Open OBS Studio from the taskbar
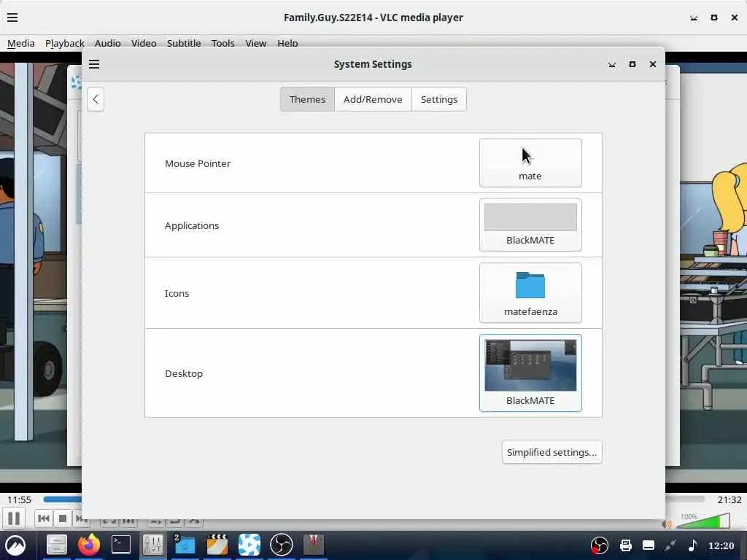 pyautogui.click(x=281, y=545)
